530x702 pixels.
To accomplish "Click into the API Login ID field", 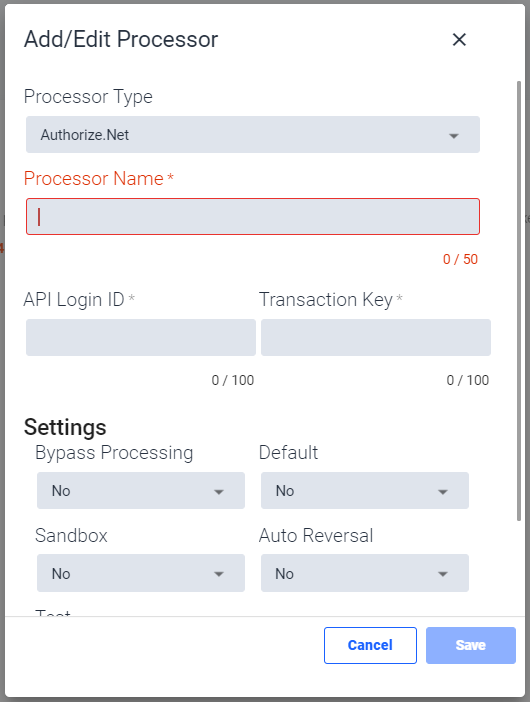I will click(x=141, y=338).
